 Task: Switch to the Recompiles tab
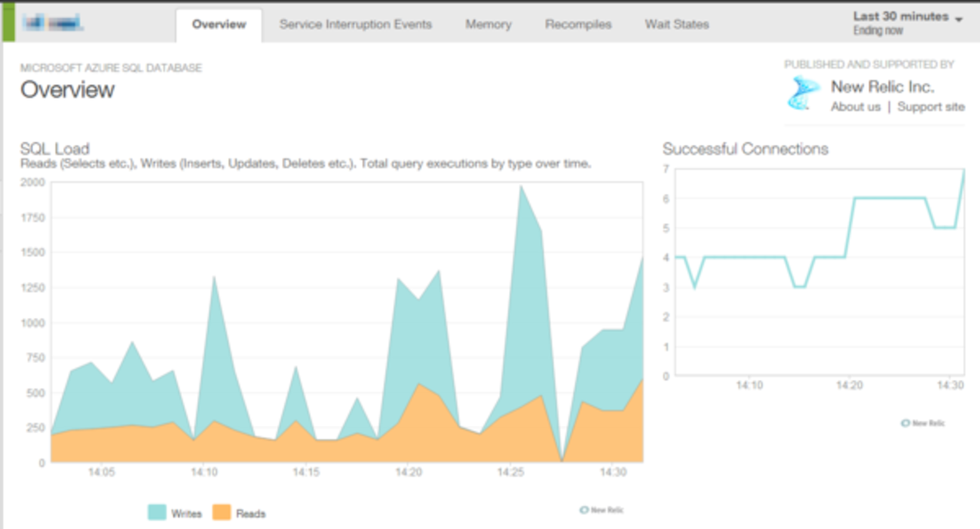point(578,25)
